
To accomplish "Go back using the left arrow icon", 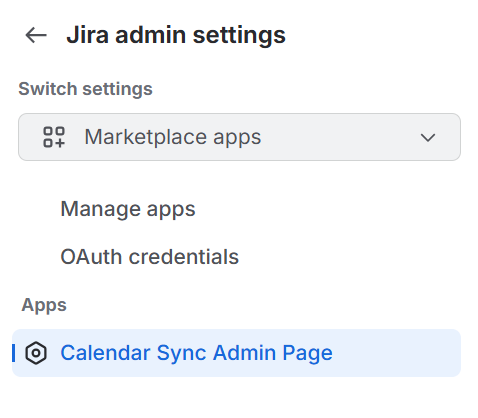I will tap(36, 35).
